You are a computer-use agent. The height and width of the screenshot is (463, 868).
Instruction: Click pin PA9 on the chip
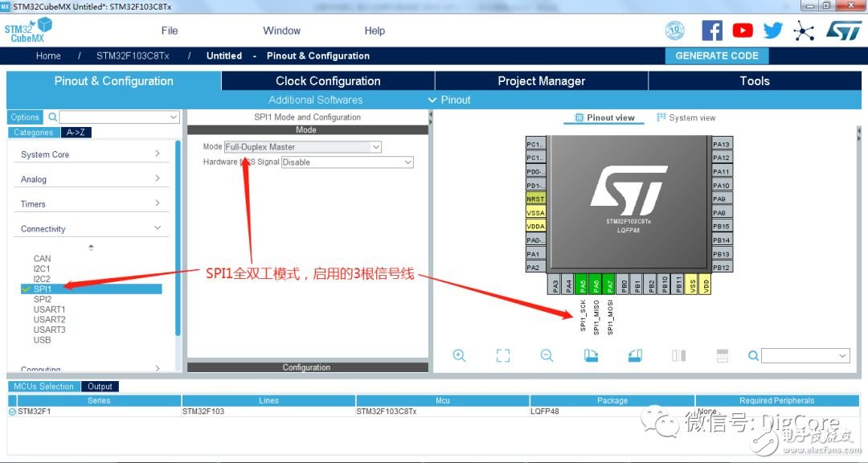[x=722, y=199]
